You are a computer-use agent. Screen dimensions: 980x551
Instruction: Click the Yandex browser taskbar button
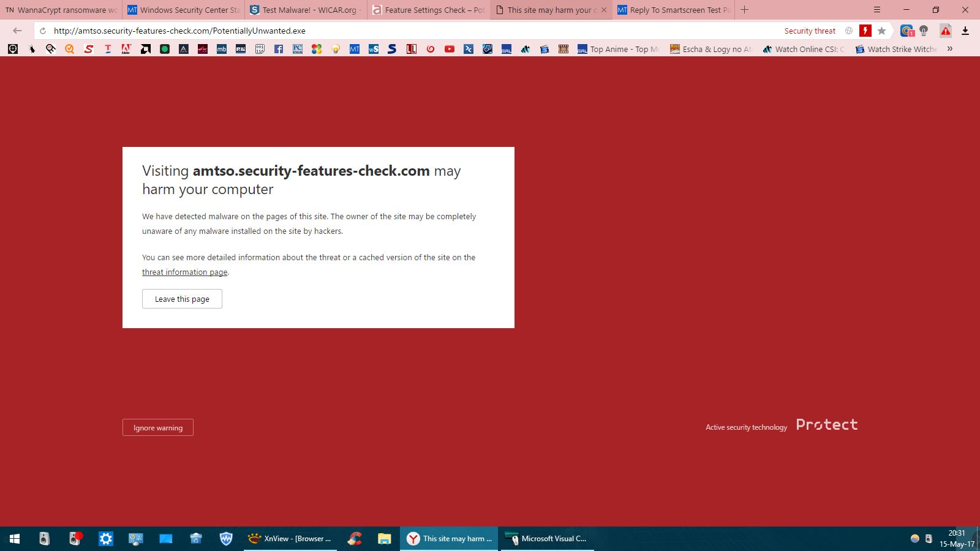tap(449, 539)
